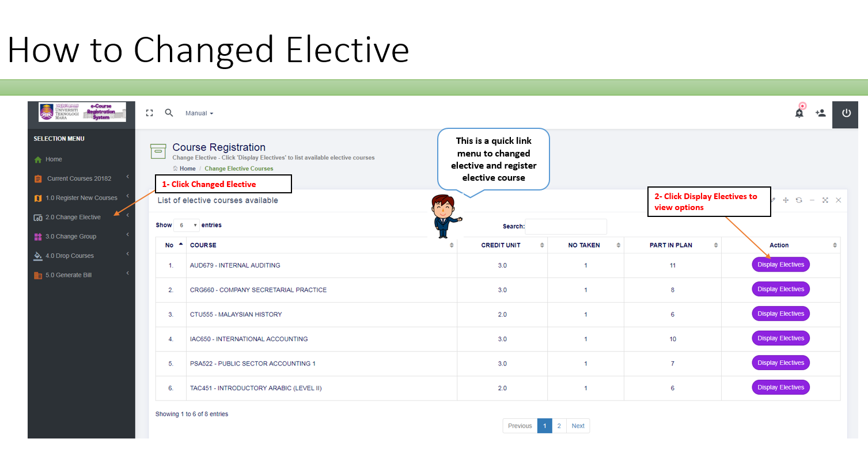The width and height of the screenshot is (868, 450).
Task: Collapse the panel with the minus icon
Action: [812, 200]
